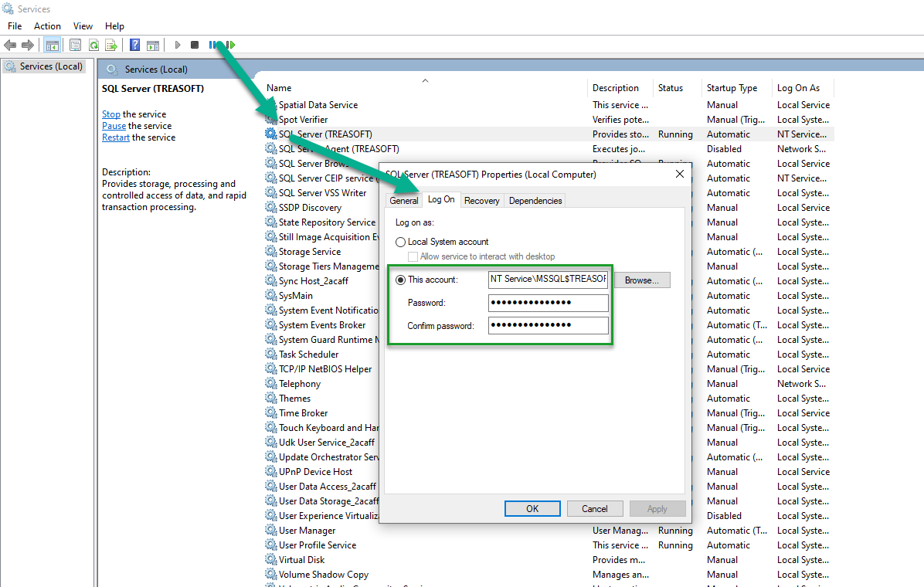Select the Sync Host_2acaff service

coord(314,281)
